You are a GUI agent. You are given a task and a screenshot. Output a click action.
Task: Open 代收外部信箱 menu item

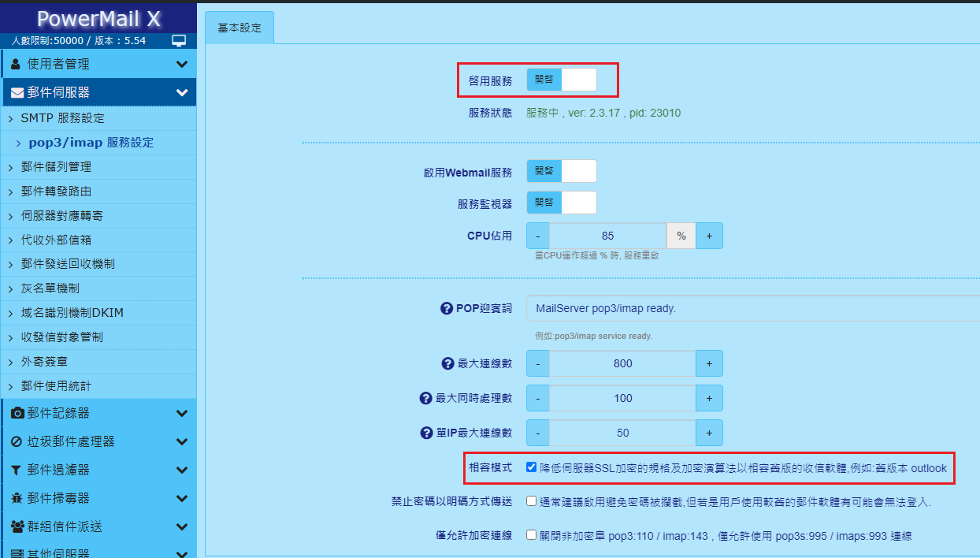[x=98, y=240]
